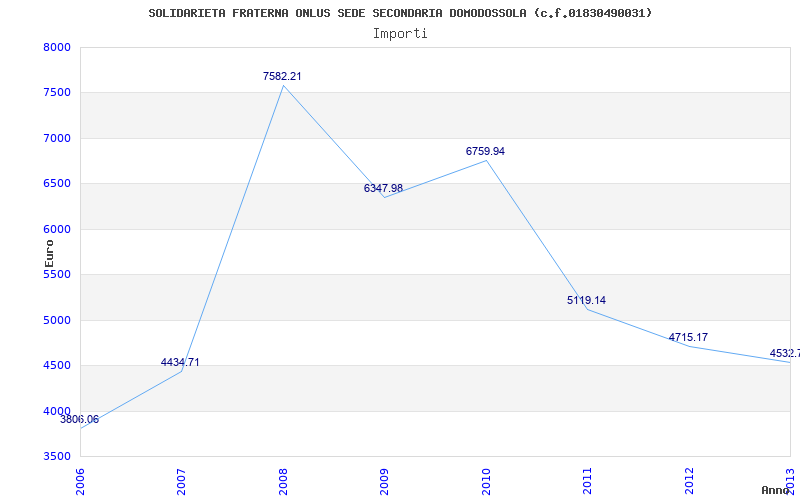Click the 2011 year axis label
The image size is (800, 500).
point(587,482)
